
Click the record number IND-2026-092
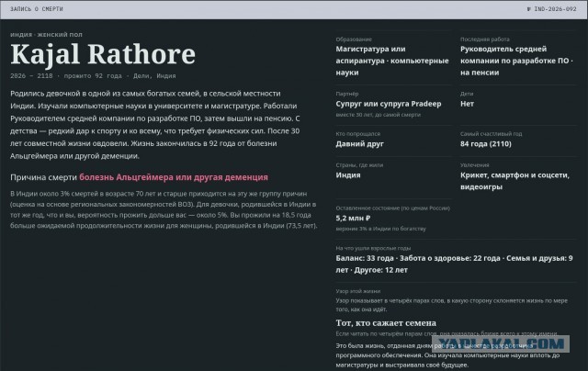(x=551, y=9)
